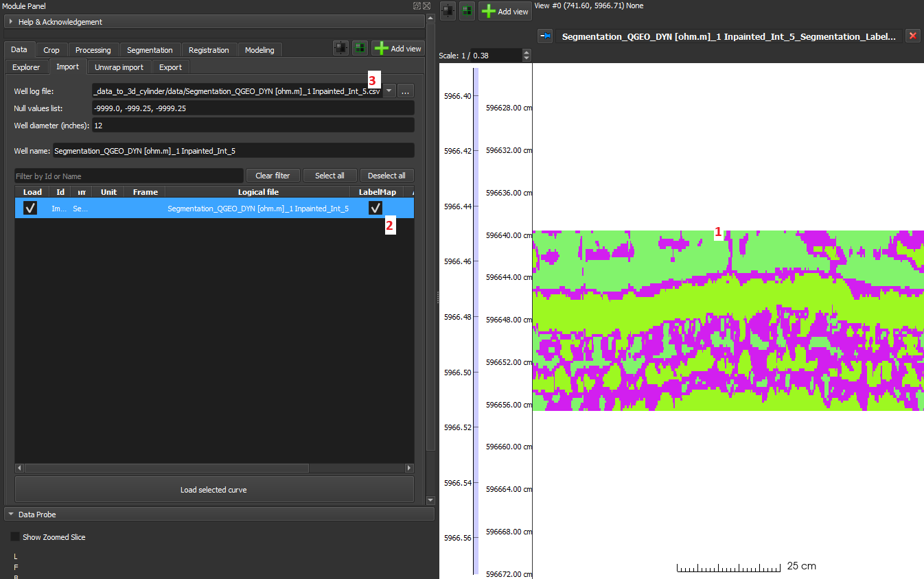Open the Add view button in the top toolbar
Image resolution: width=924 pixels, height=579 pixels.
pos(505,10)
